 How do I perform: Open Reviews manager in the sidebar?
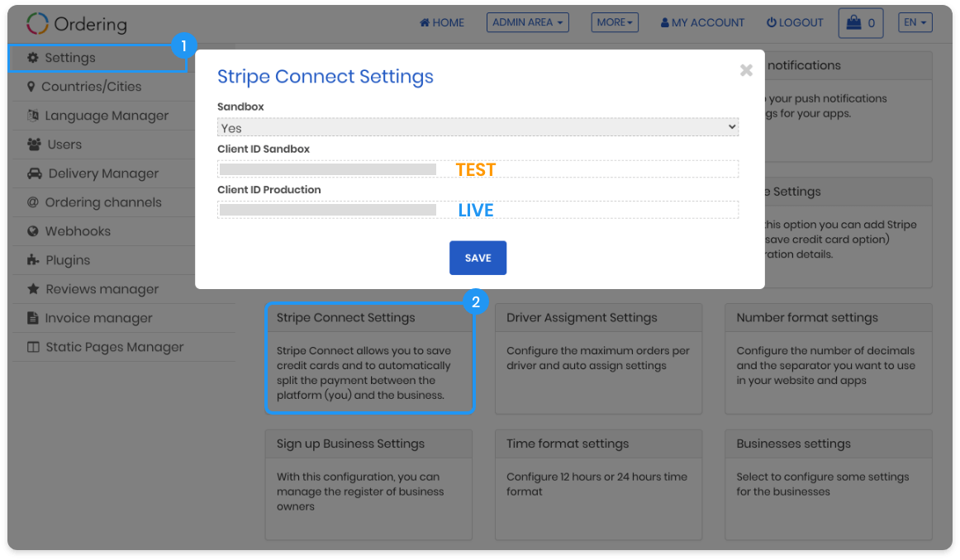[103, 289]
